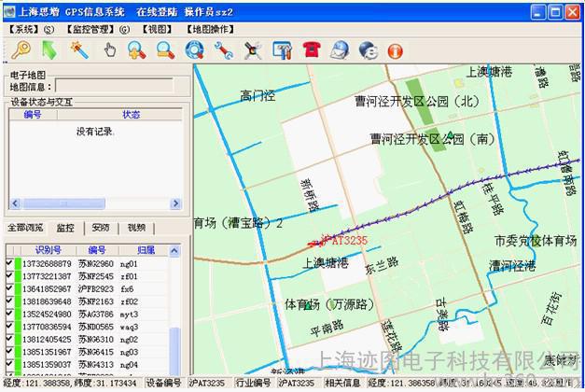Open the window-with-tools configuration icon
The width and height of the screenshot is (585, 392).
(x=282, y=50)
